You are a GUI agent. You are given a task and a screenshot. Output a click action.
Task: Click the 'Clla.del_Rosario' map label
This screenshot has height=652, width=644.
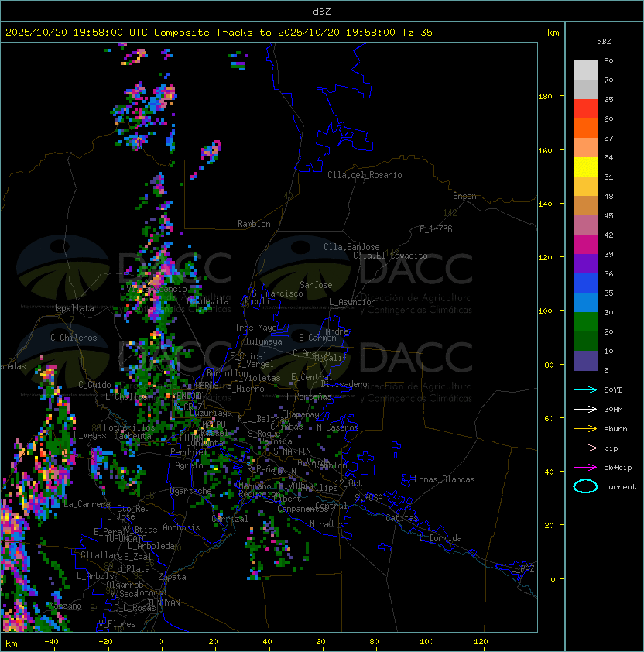[365, 175]
